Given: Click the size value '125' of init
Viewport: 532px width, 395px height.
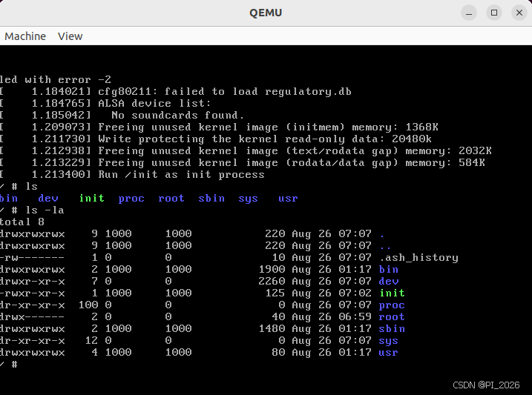Looking at the screenshot, I should (x=275, y=293).
